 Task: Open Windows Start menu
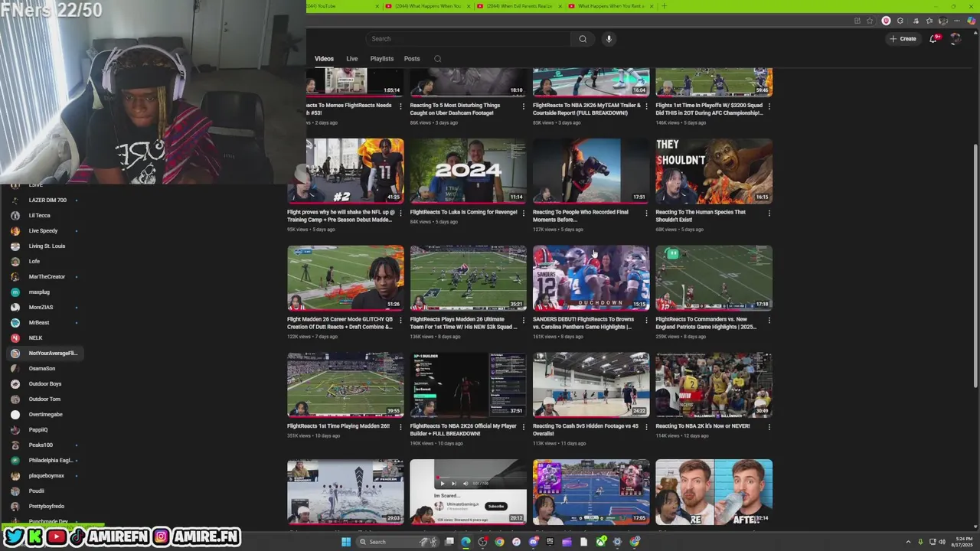coord(345,542)
